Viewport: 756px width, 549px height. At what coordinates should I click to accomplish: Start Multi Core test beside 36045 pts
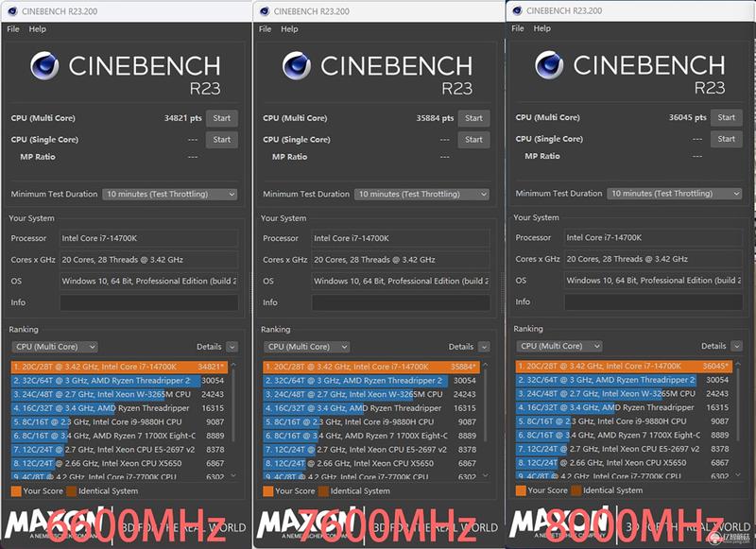(727, 117)
